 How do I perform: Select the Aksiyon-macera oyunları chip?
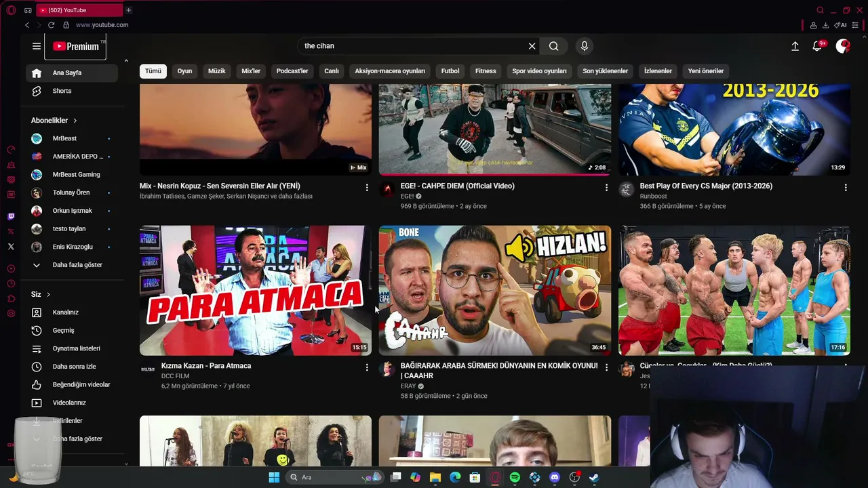(390, 71)
